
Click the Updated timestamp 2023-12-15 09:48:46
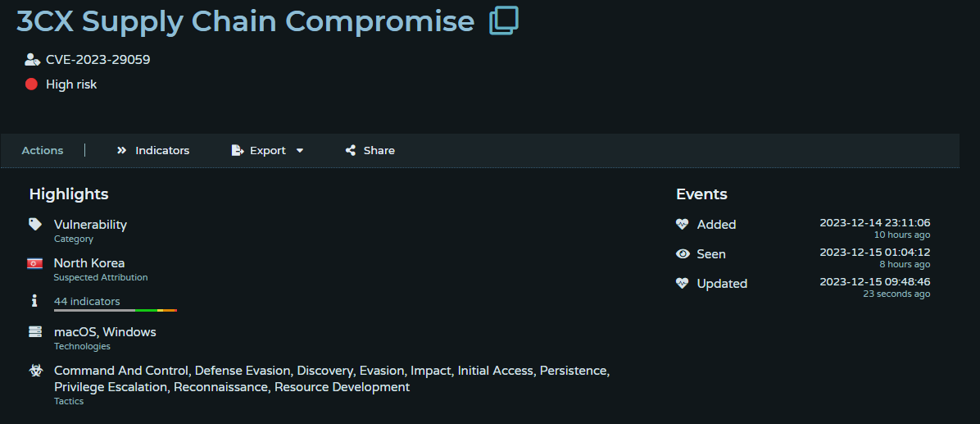875,282
